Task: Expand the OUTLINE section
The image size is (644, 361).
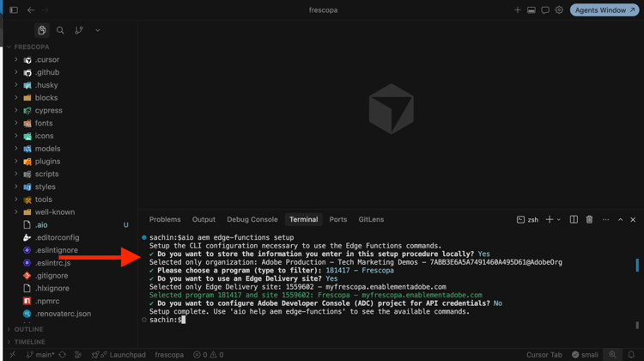Action: (28, 329)
